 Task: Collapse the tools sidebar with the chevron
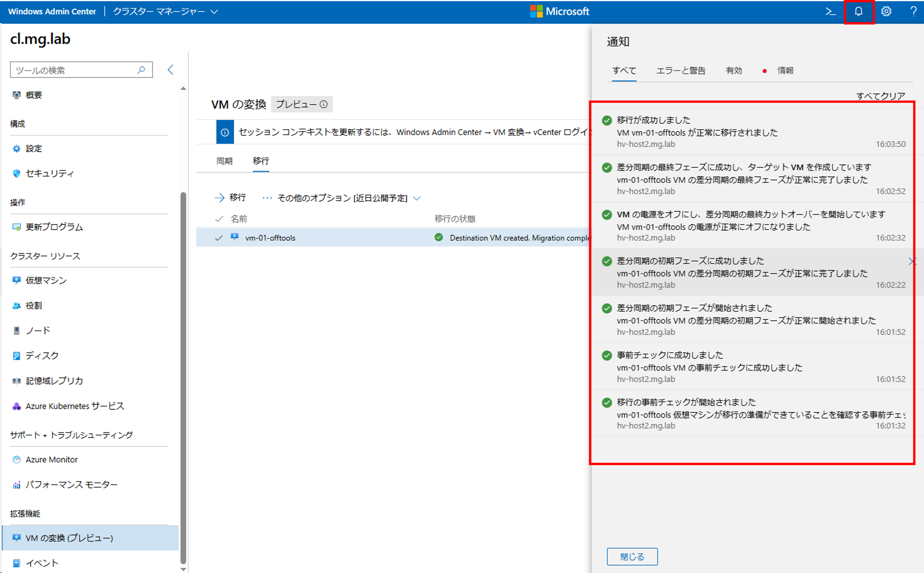[x=171, y=70]
